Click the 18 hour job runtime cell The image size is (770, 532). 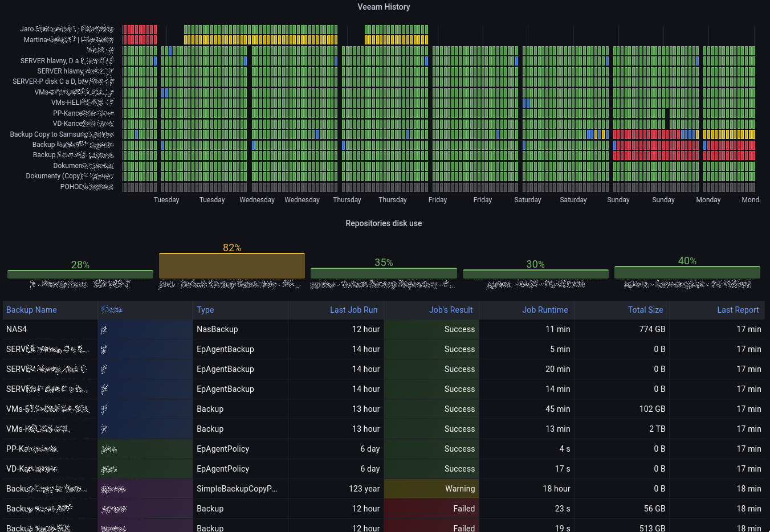tap(527, 489)
